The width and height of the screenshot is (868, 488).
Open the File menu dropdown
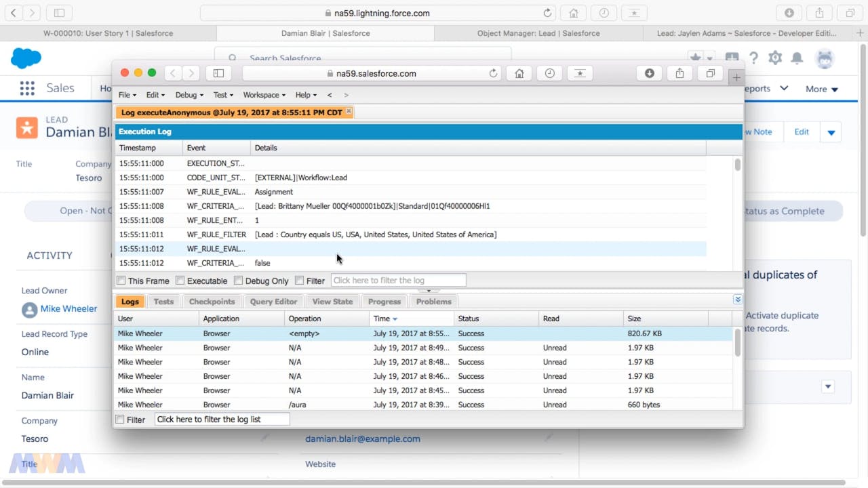[127, 95]
